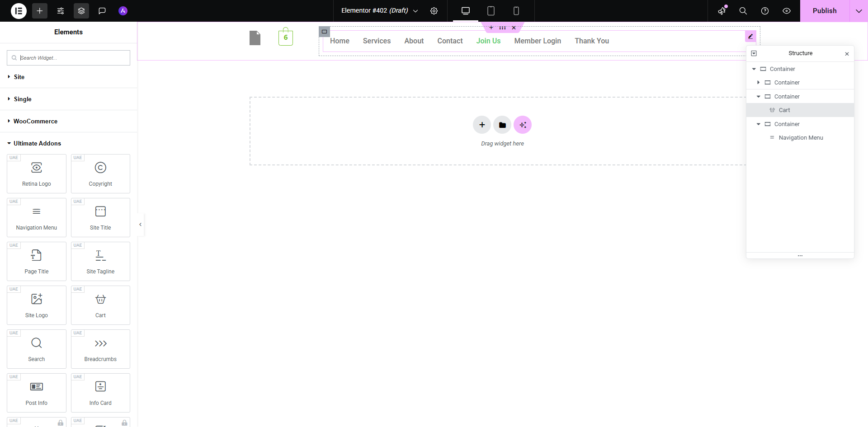This screenshot has height=427, width=868.
Task: Select the Cart widget under Ultimate Addons
Action: [x=100, y=305]
